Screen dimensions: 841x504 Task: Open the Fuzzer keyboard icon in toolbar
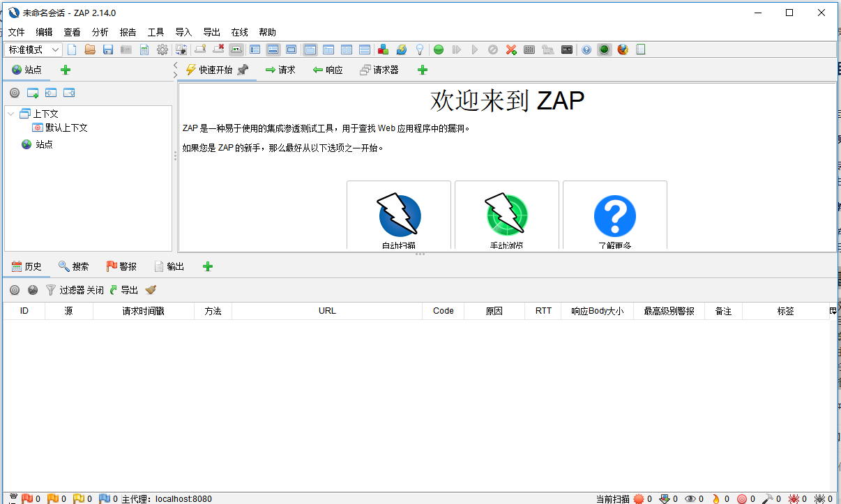[529, 49]
